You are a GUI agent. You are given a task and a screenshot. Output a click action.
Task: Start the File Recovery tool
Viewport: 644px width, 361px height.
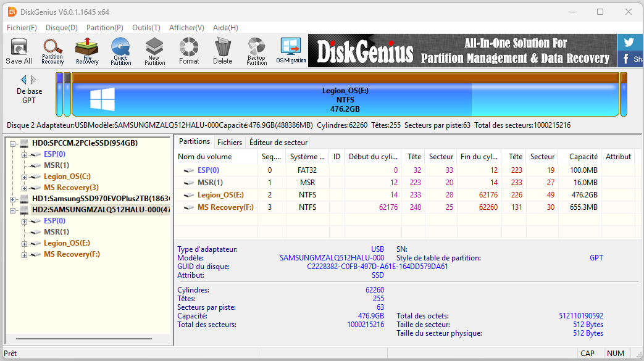87,51
